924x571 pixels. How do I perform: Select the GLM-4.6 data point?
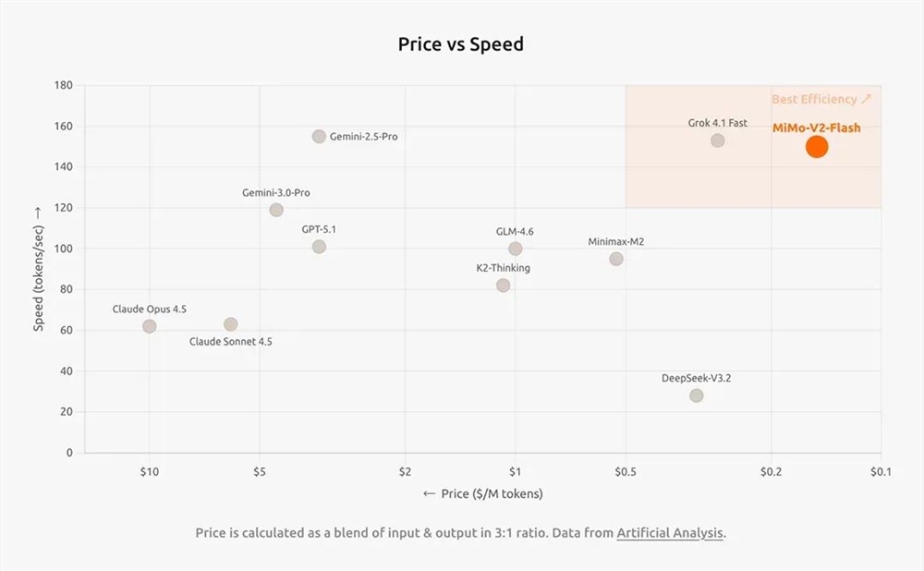pyautogui.click(x=516, y=249)
